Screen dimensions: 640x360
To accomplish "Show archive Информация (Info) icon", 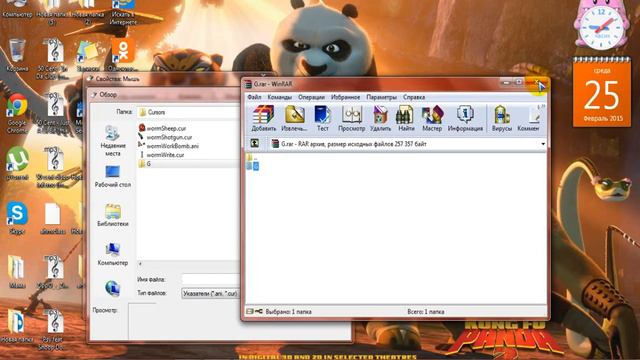I will pos(465,118).
